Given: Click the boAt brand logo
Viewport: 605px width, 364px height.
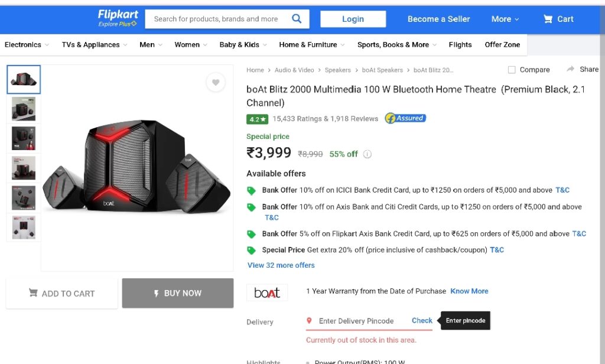Looking at the screenshot, I should tap(267, 292).
